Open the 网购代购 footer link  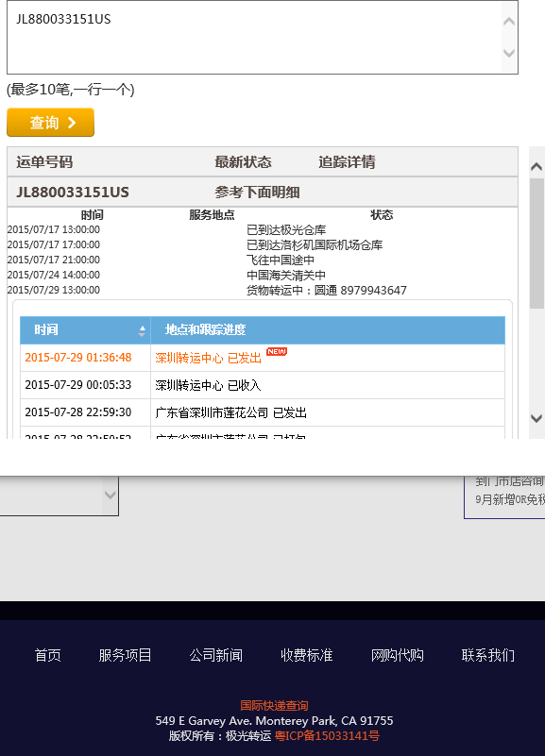398,655
